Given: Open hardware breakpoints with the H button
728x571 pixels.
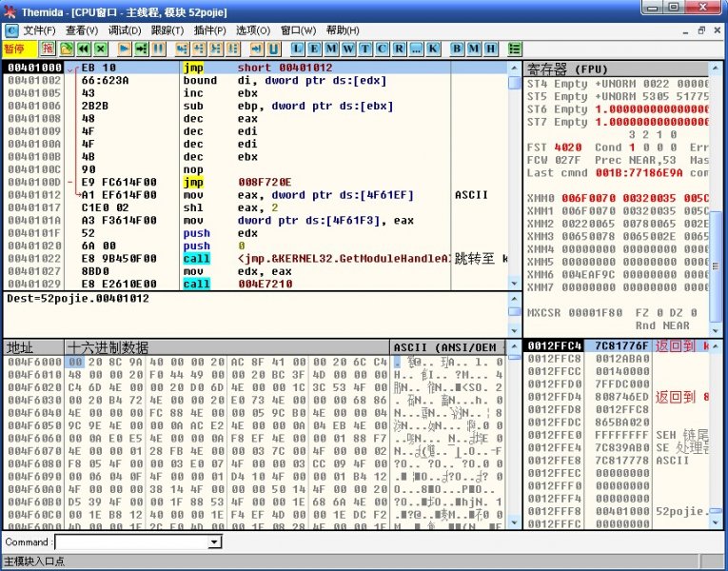Looking at the screenshot, I should coord(491,49).
